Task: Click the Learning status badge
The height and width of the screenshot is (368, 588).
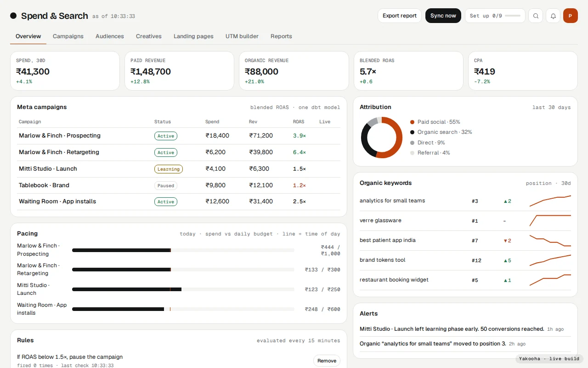Action: [x=169, y=169]
